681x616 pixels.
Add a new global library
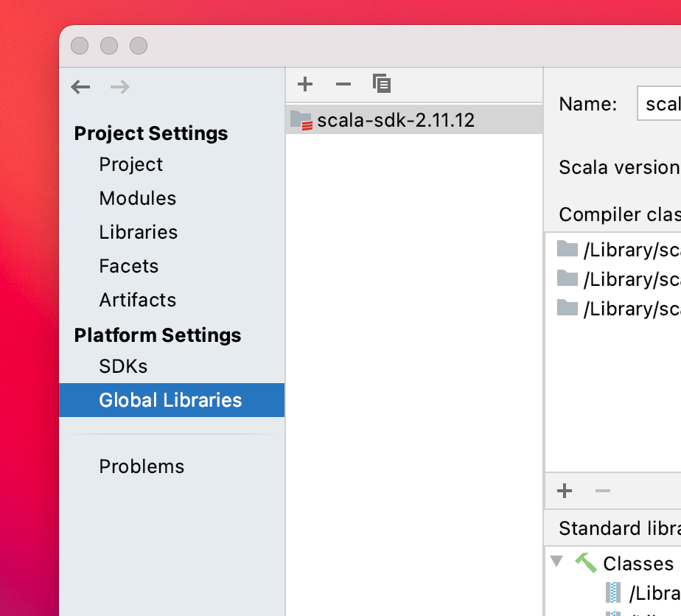305,84
